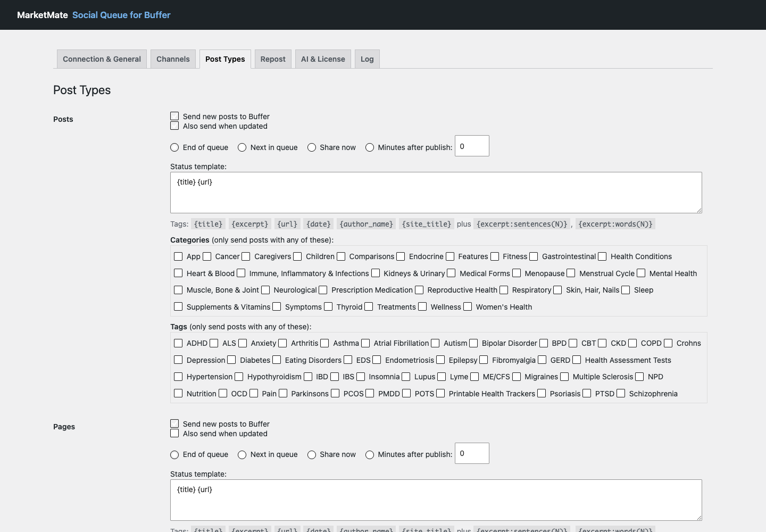Check the Migraines tag

[516, 377]
